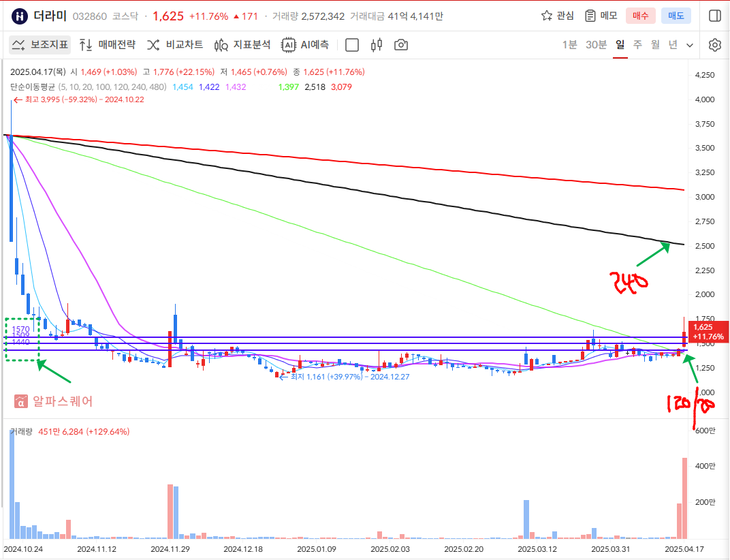Click the red 3,079 moving average value

click(x=342, y=87)
